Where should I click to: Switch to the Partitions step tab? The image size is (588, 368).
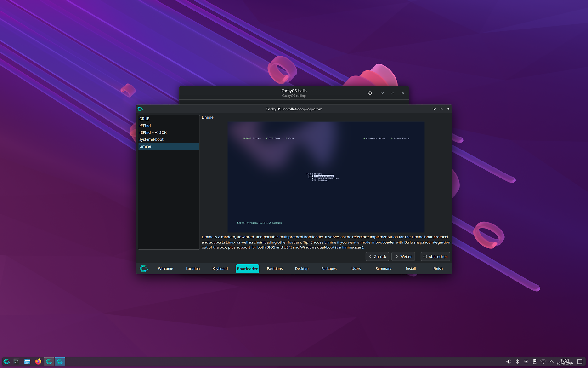[x=275, y=269]
